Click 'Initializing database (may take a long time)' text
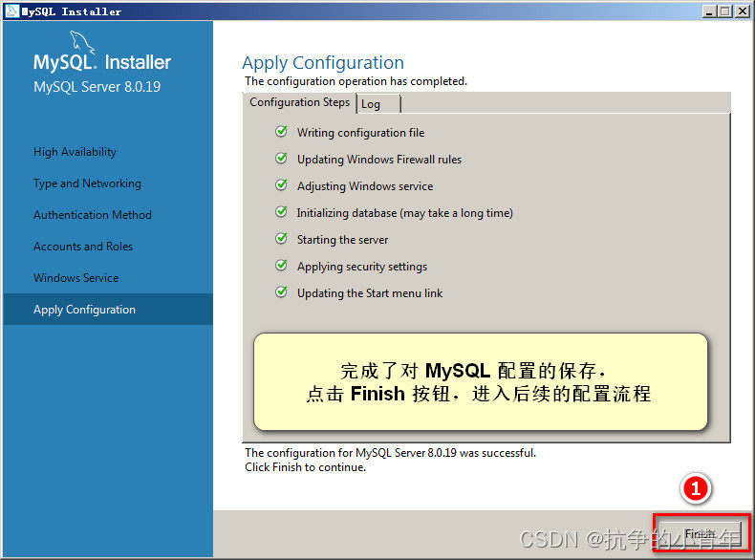Screen dimensions: 755x560 point(404,213)
